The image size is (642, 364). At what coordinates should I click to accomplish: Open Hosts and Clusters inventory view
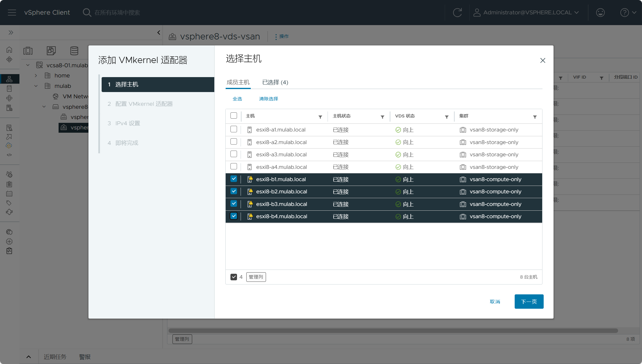28,51
